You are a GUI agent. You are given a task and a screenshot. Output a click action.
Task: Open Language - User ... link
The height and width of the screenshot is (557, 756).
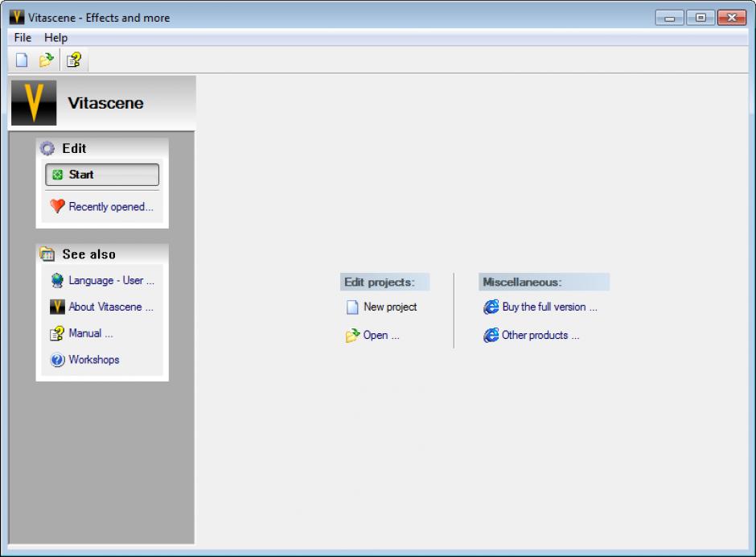click(111, 280)
